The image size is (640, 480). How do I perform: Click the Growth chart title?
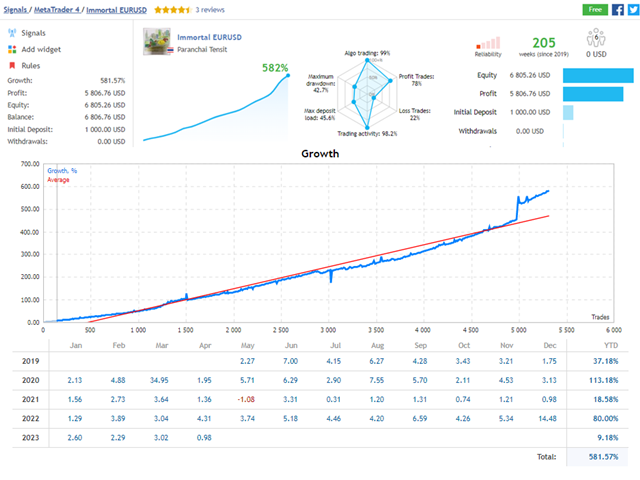coord(320,154)
